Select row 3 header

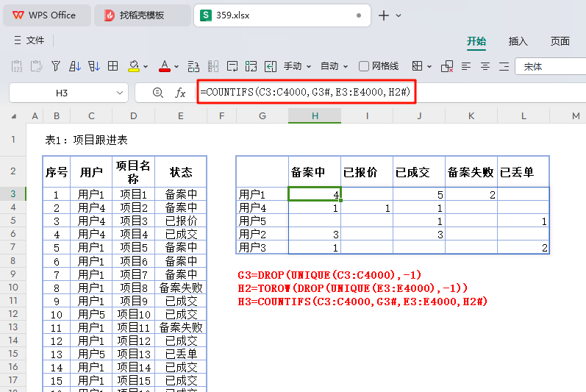(13, 193)
